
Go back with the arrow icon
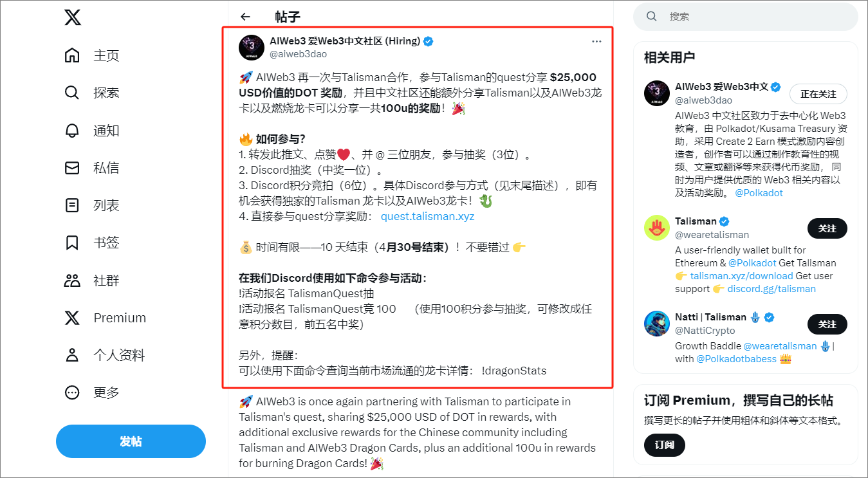[245, 17]
